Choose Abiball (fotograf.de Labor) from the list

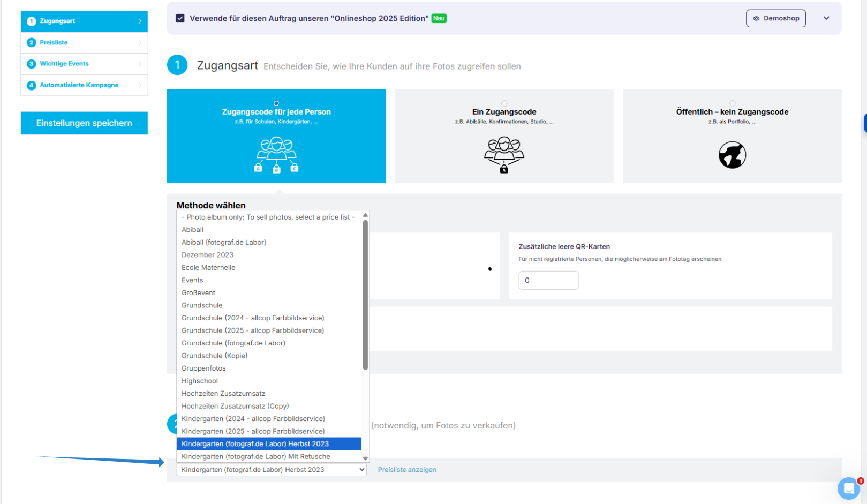click(269, 242)
